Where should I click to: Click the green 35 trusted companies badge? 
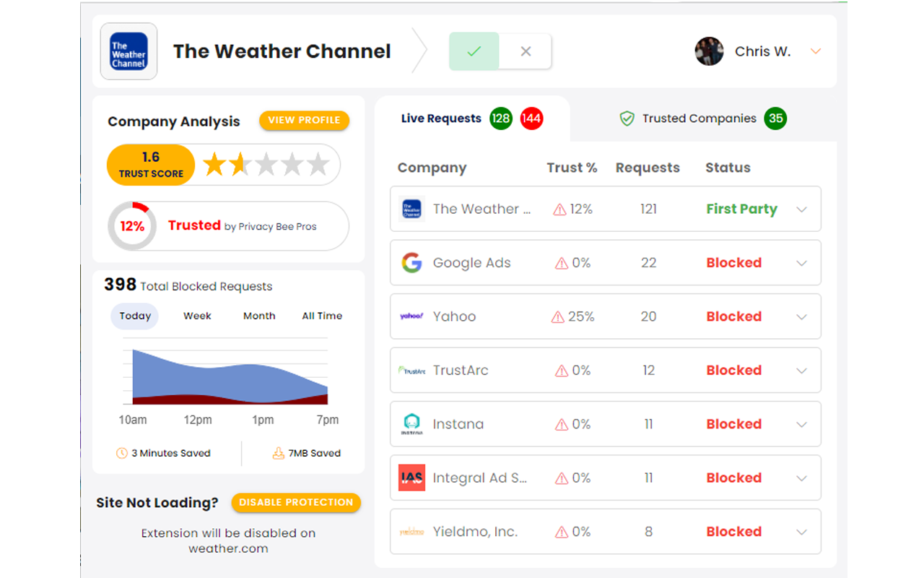[x=776, y=118]
